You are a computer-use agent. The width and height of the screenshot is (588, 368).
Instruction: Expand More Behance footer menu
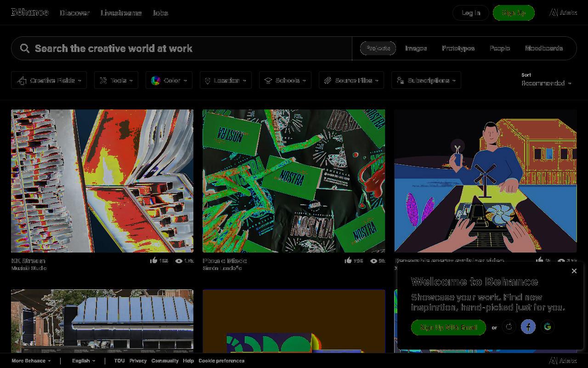(31, 361)
